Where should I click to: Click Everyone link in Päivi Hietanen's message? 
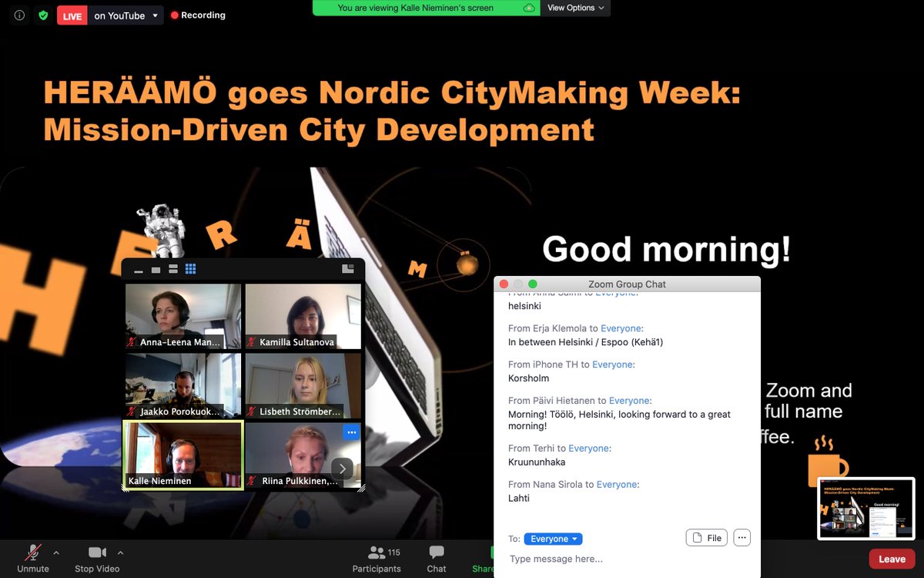(x=631, y=401)
